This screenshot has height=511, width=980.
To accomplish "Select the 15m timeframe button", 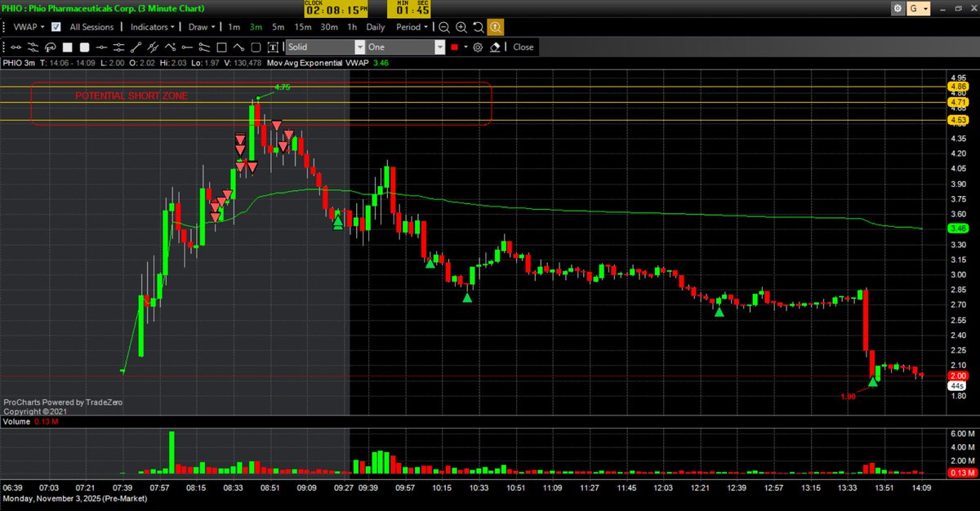I will pos(302,27).
